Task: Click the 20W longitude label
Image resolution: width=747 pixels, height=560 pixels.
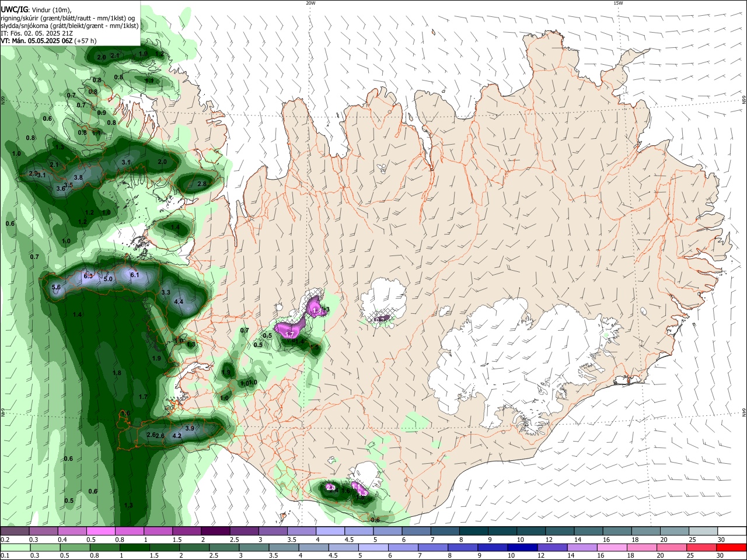Action: coord(310,3)
